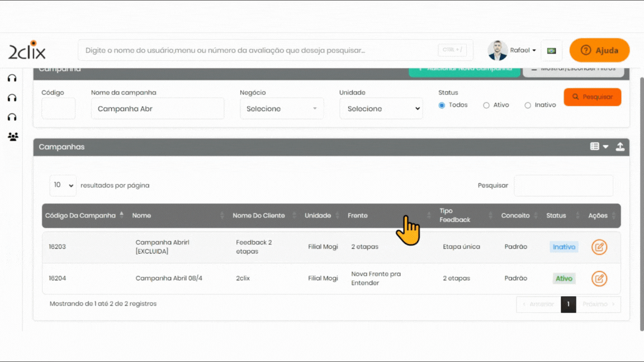Click the Nome da campanha input field
The image size is (644, 362).
tap(157, 108)
